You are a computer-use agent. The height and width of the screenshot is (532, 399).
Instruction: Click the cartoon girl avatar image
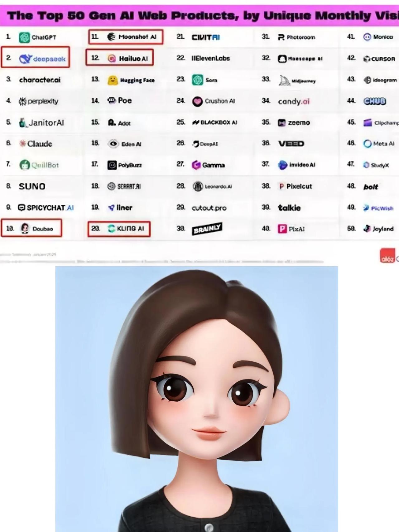point(197,399)
